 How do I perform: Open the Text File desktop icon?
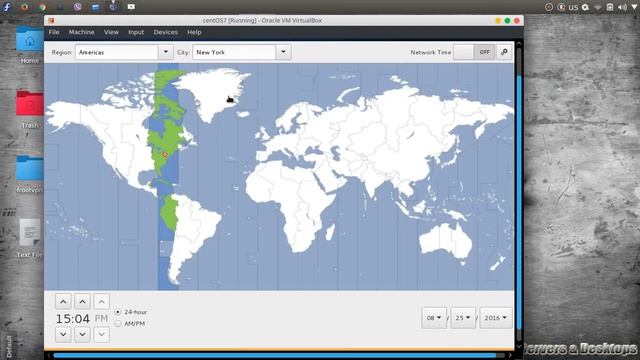(30, 238)
